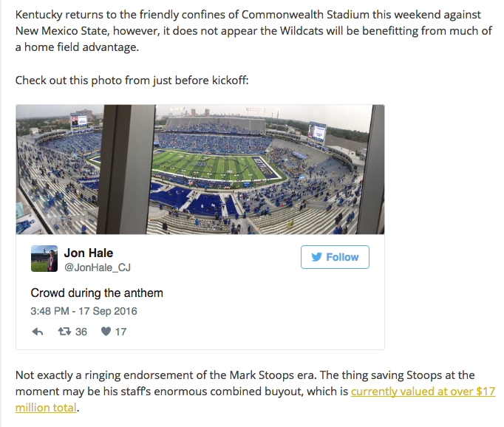Click the left scoreboard in stadium photo
504x427 pixels.
(78, 120)
